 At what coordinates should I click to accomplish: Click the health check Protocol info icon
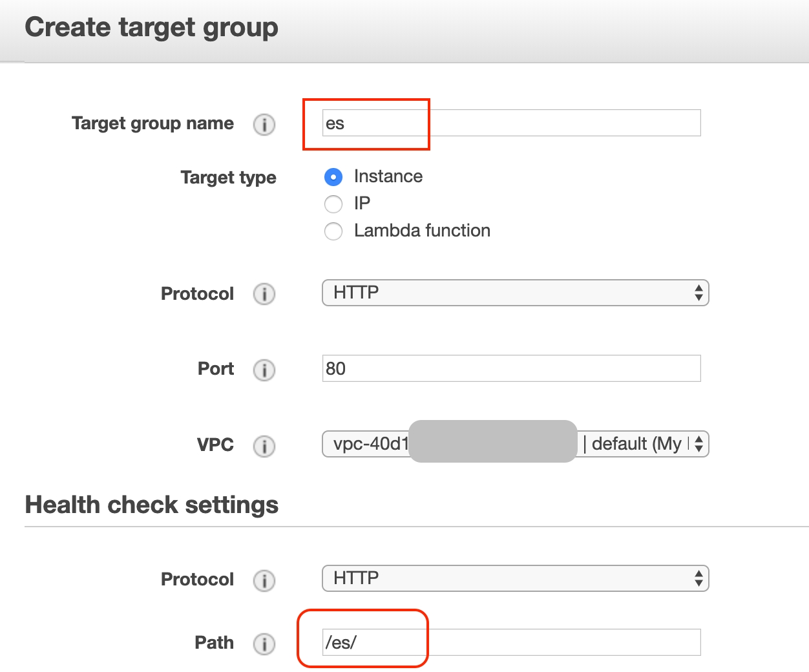click(x=264, y=580)
